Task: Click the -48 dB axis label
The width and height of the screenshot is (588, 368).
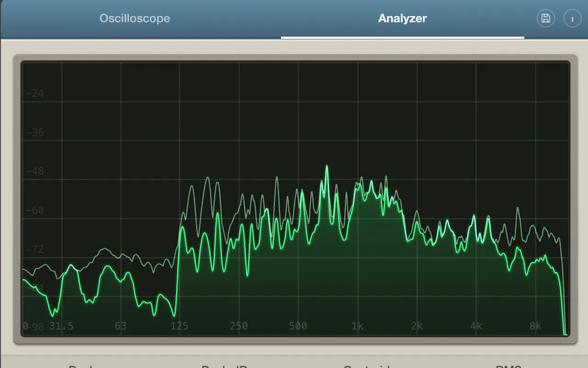Action: (35, 171)
